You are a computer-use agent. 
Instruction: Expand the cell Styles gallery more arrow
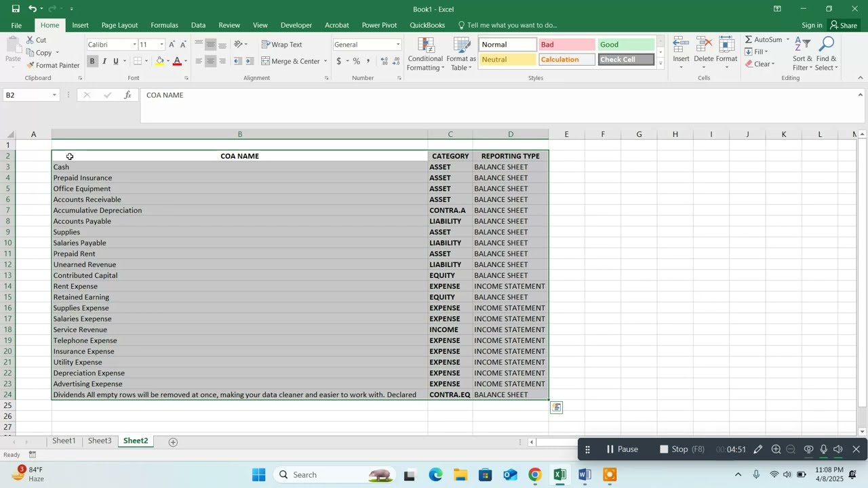(660, 64)
